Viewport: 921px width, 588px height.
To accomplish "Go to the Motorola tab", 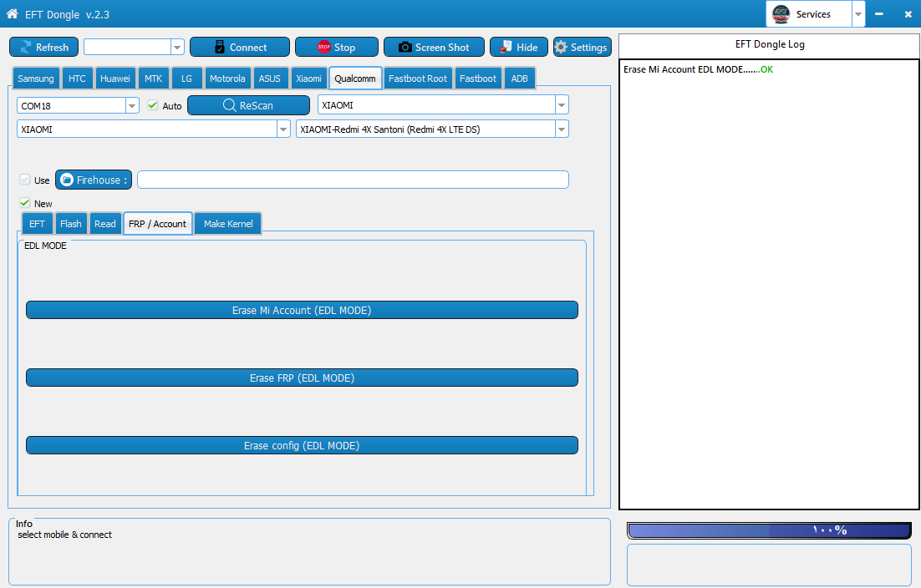I will click(x=227, y=78).
